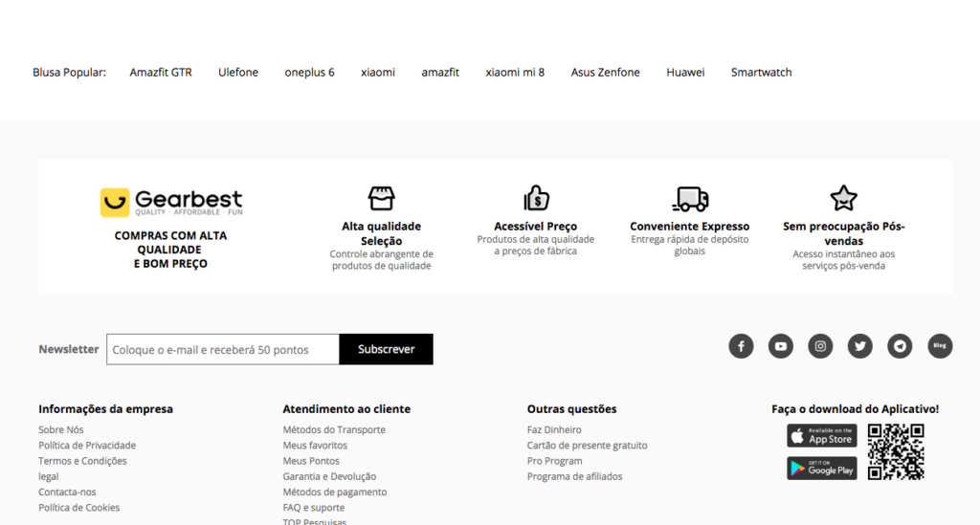Click Compras com alta qualidade slogan
Screen dimensions: 980x525
point(170,250)
